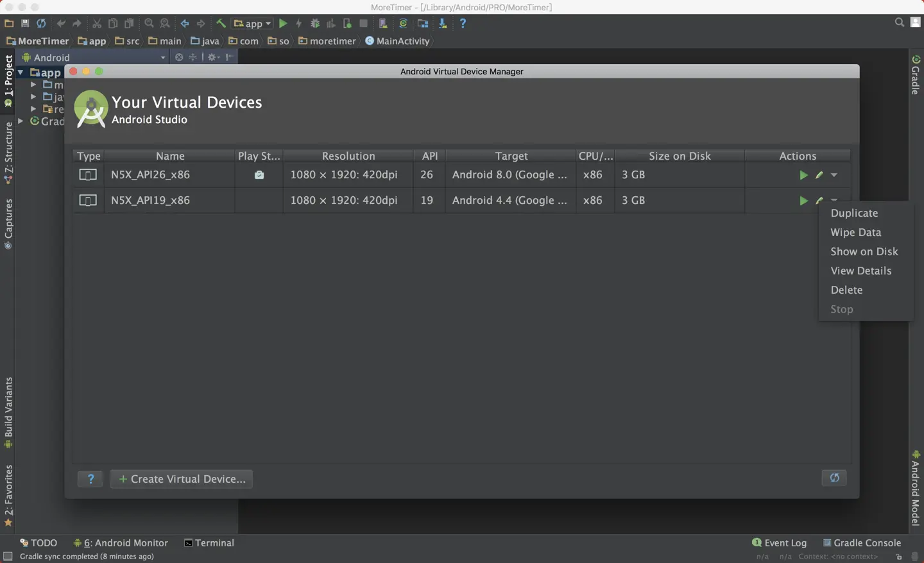Open the Android Monitor tool window tab
This screenshot has height=563, width=924.
coord(121,542)
